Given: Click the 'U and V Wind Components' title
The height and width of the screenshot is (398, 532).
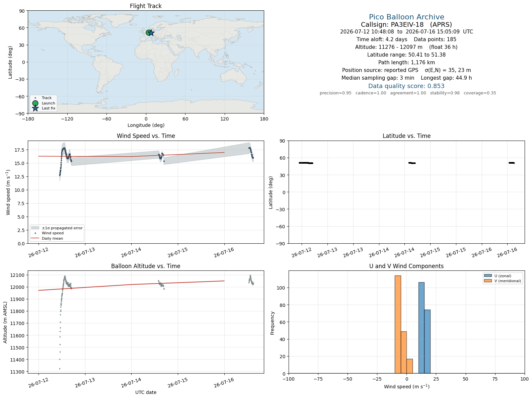Looking at the screenshot, I should [x=406, y=266].
